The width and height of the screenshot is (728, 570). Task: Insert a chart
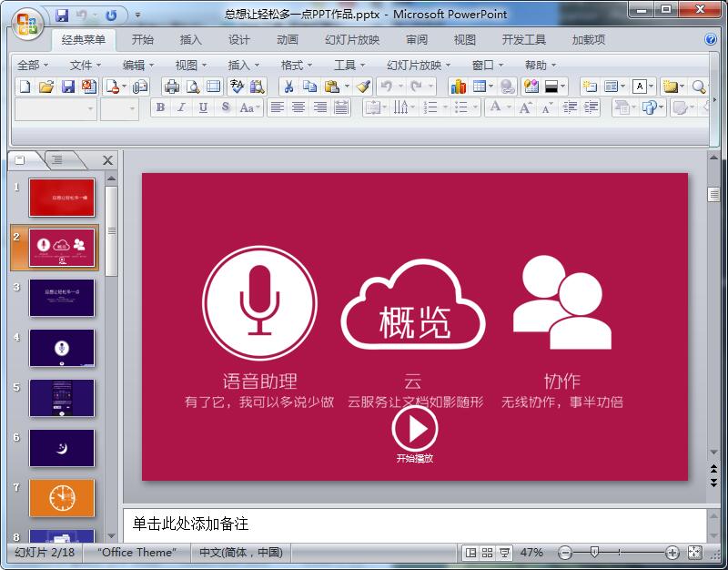[x=459, y=87]
